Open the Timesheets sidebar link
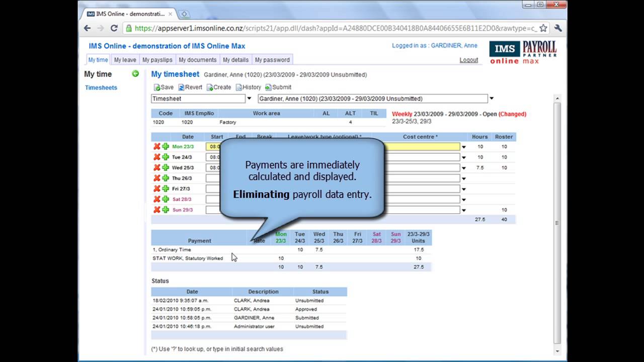Screen dimensions: 644x362 click(x=101, y=87)
